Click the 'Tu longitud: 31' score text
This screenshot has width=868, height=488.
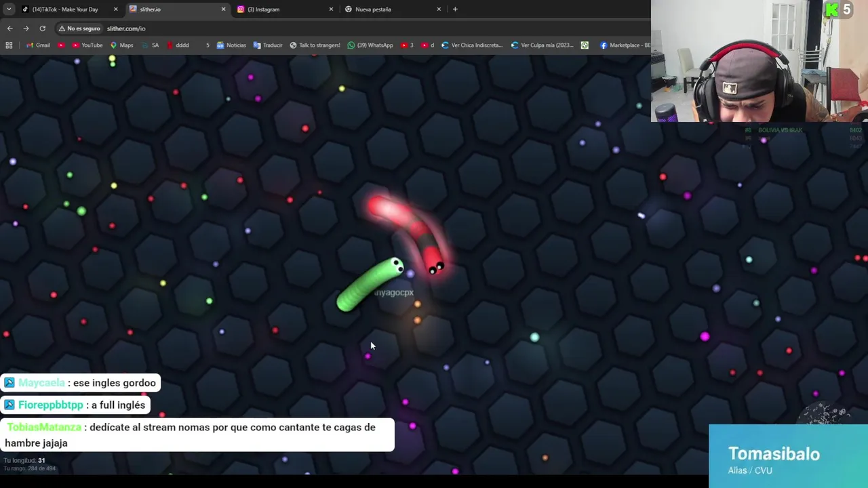(24, 460)
